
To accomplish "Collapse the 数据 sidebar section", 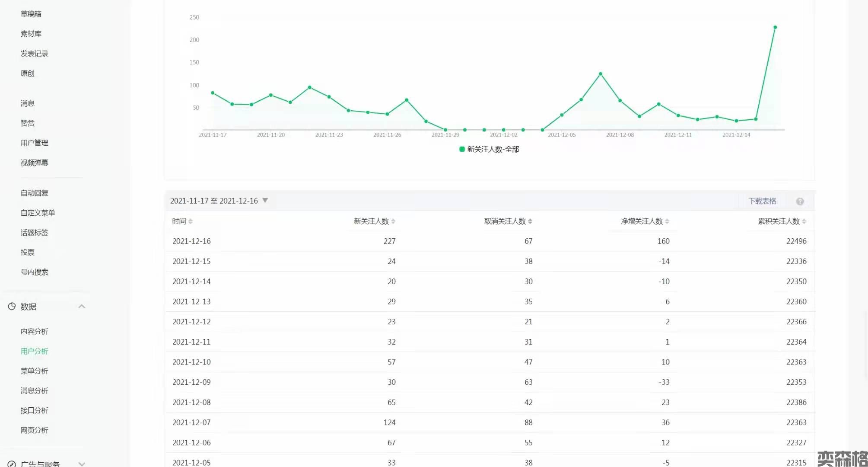I will pyautogui.click(x=82, y=306).
